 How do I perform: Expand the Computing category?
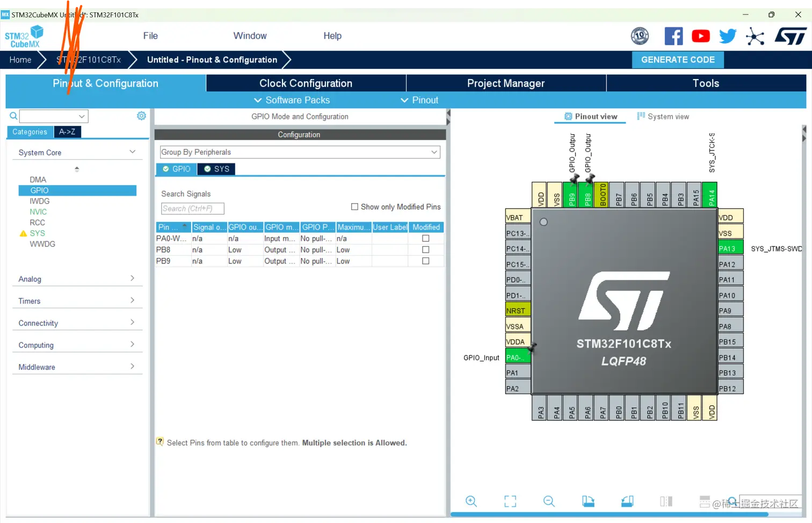click(x=77, y=345)
